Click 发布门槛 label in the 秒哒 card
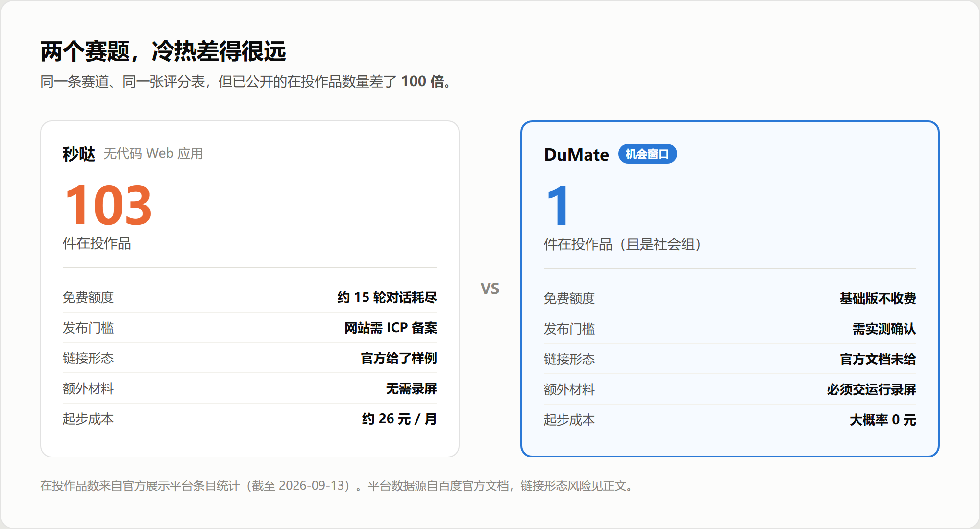 (x=88, y=328)
